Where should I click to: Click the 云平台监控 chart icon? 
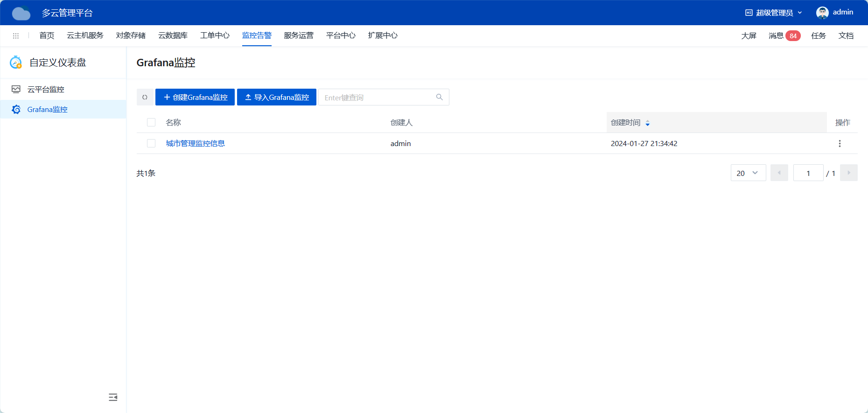pos(16,89)
